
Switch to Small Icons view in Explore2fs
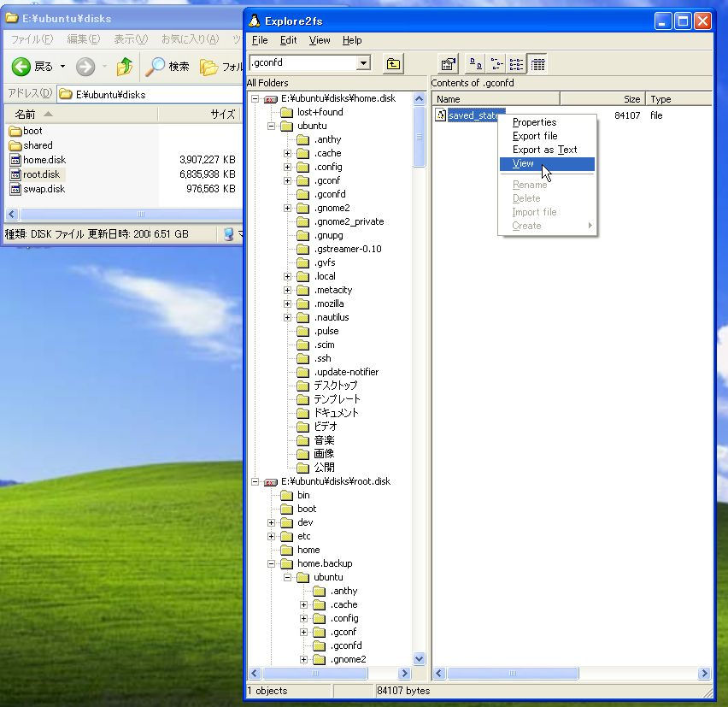click(x=496, y=64)
